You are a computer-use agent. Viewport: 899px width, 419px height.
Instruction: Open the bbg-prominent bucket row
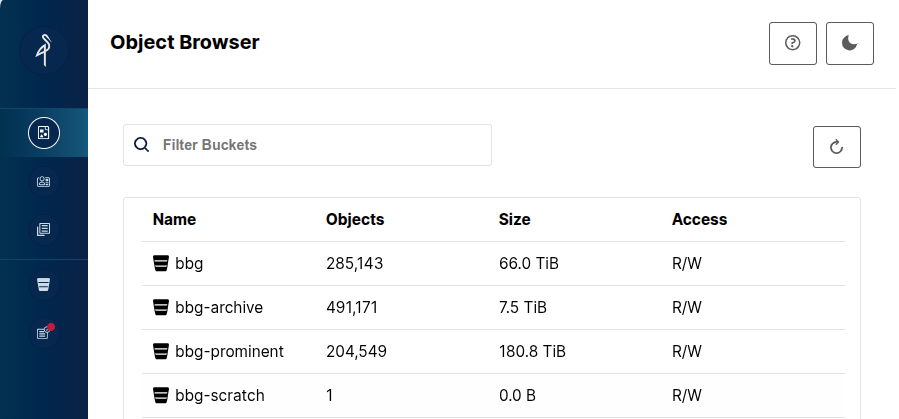[x=493, y=351]
